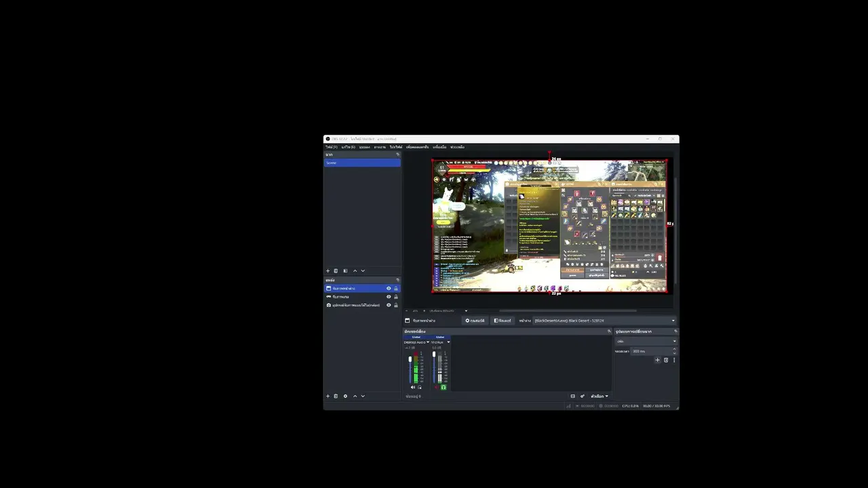Click the Filters button in source toolbar
The width and height of the screenshot is (868, 488).
pyautogui.click(x=502, y=321)
